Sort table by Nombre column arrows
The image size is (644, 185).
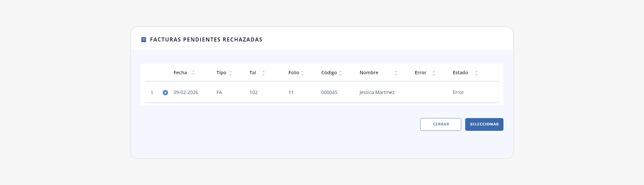396,73
